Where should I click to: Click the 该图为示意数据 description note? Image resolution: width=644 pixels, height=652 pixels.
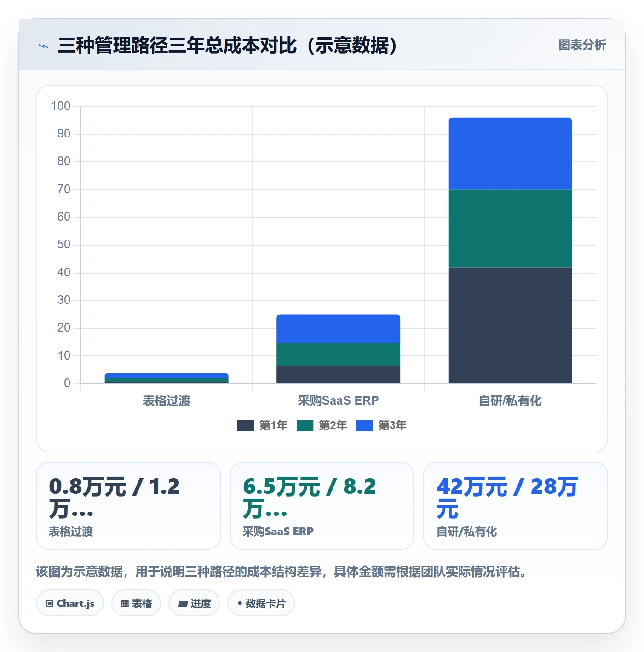click(282, 572)
